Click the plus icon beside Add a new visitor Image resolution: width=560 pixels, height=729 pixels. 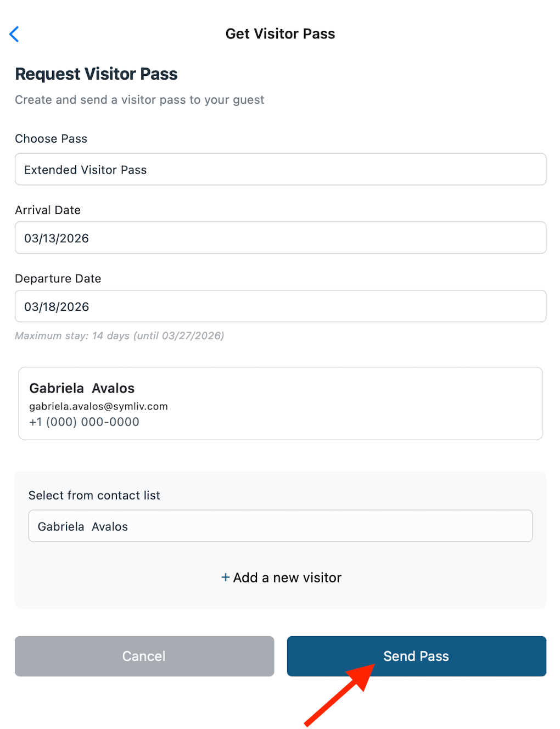point(225,577)
